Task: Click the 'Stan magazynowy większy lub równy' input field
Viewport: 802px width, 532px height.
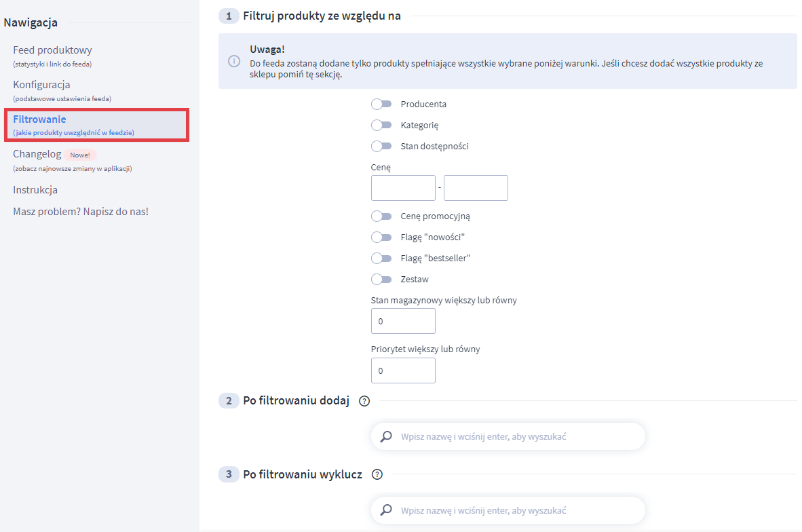Action: click(403, 320)
